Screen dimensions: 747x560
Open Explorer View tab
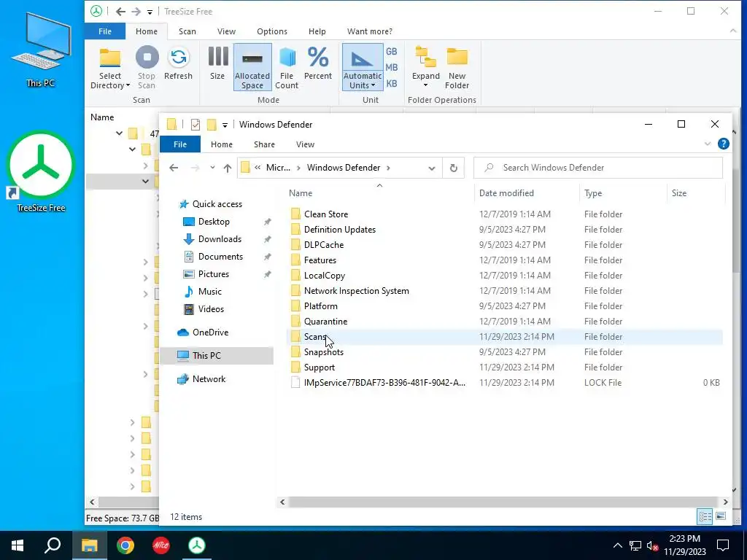click(305, 144)
